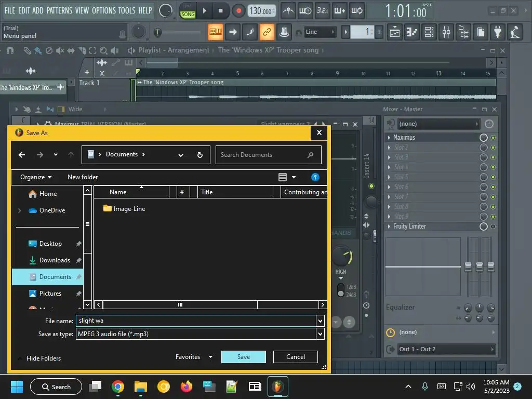Toggle the Maximus effect enable LED
Image resolution: width=532 pixels, height=399 pixels.
(x=493, y=138)
